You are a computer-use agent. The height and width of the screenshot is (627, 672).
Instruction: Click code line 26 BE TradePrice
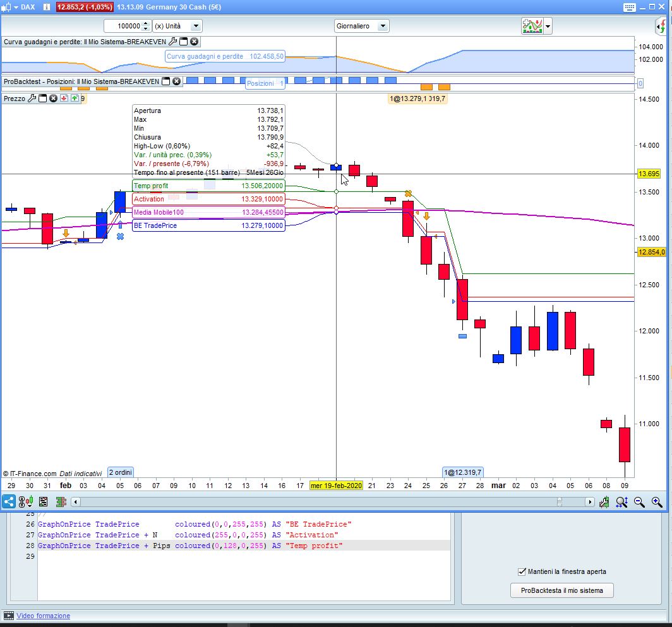point(195,524)
